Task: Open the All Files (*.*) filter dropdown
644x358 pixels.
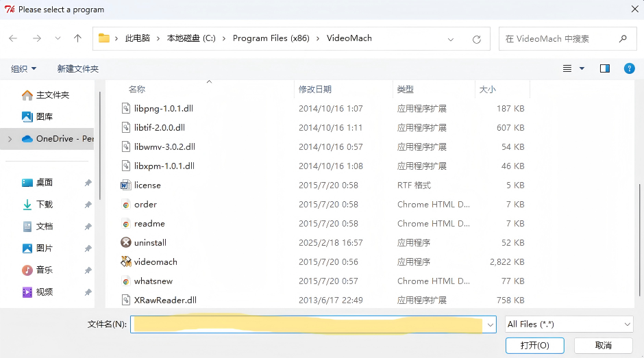Action: 569,324
